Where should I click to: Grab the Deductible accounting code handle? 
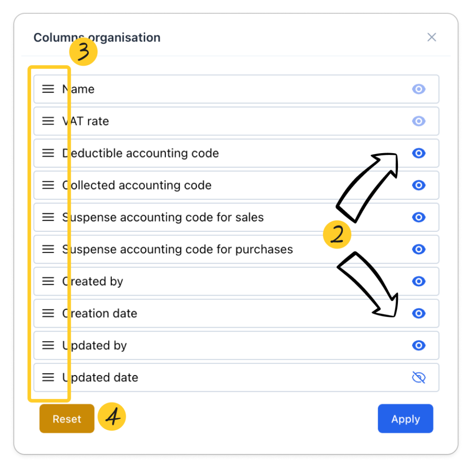pos(48,153)
